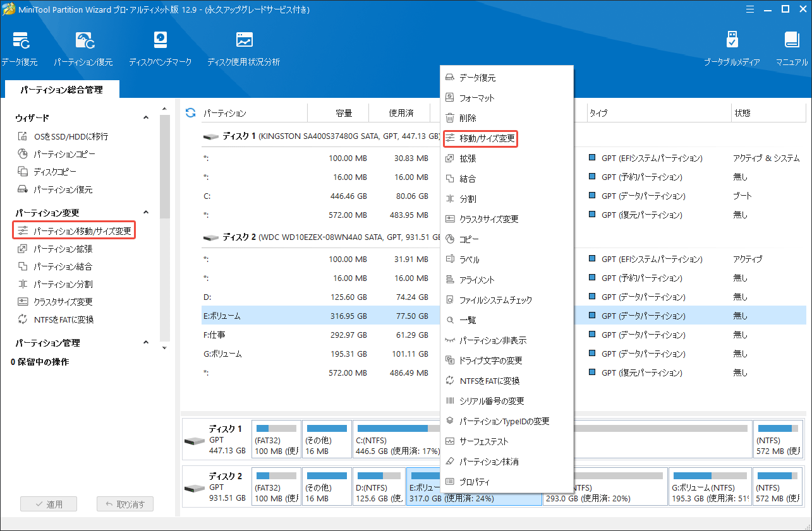This screenshot has width=812, height=531.
Task: Refresh the partition list with the reload icon
Action: pyautogui.click(x=190, y=113)
